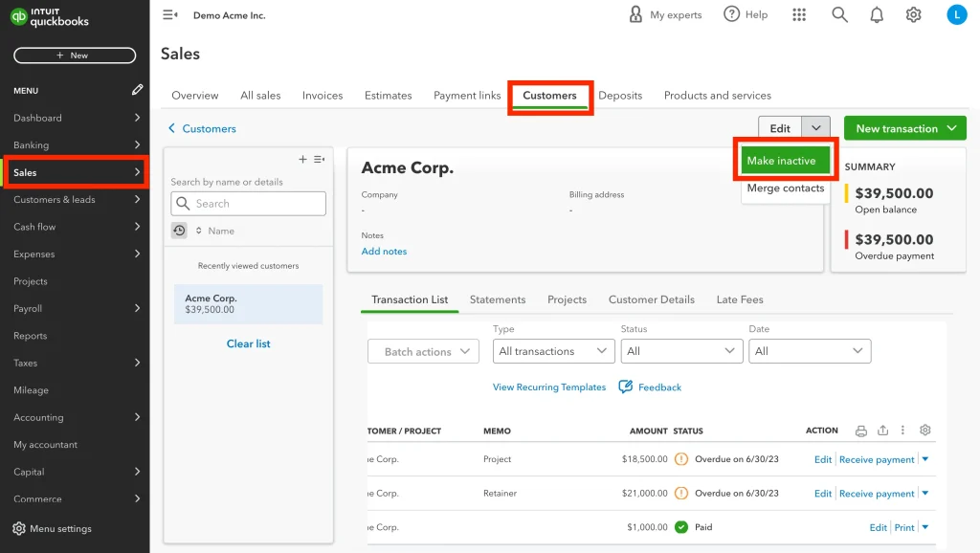Image resolution: width=980 pixels, height=553 pixels.
Task: Click the search magnifier in top bar
Action: coord(839,14)
